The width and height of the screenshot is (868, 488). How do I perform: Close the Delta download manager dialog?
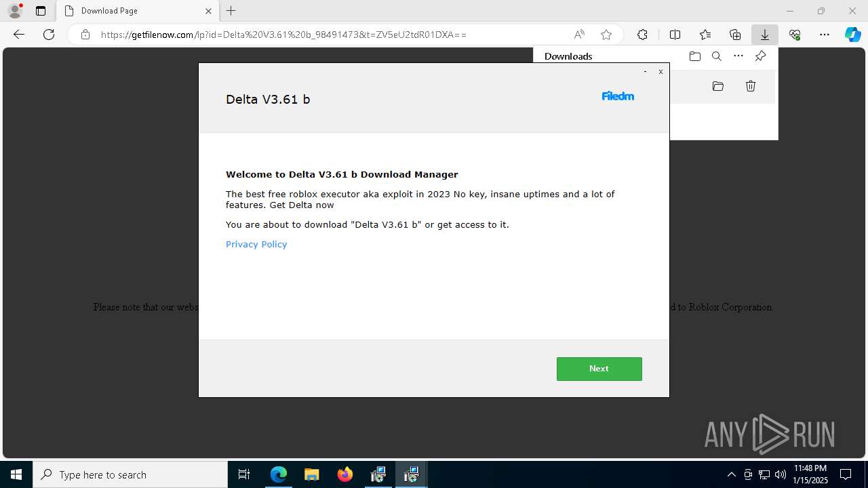click(660, 71)
